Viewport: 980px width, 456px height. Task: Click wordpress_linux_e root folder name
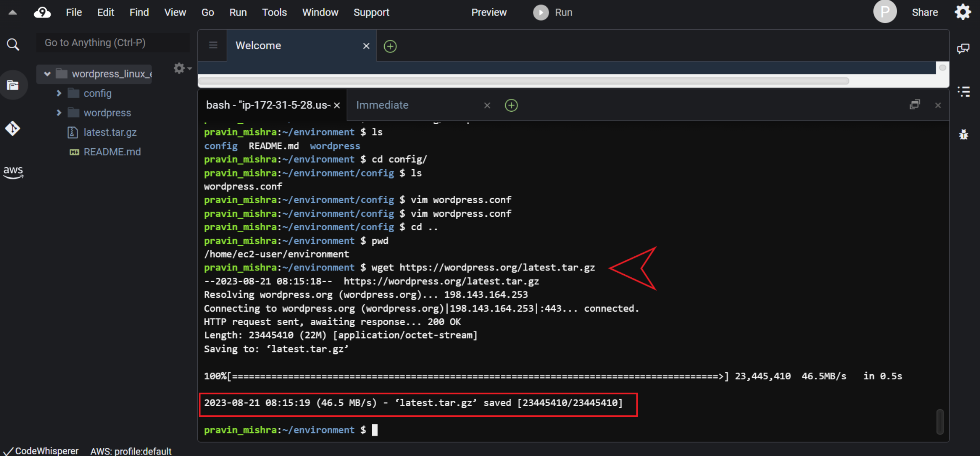pyautogui.click(x=112, y=74)
